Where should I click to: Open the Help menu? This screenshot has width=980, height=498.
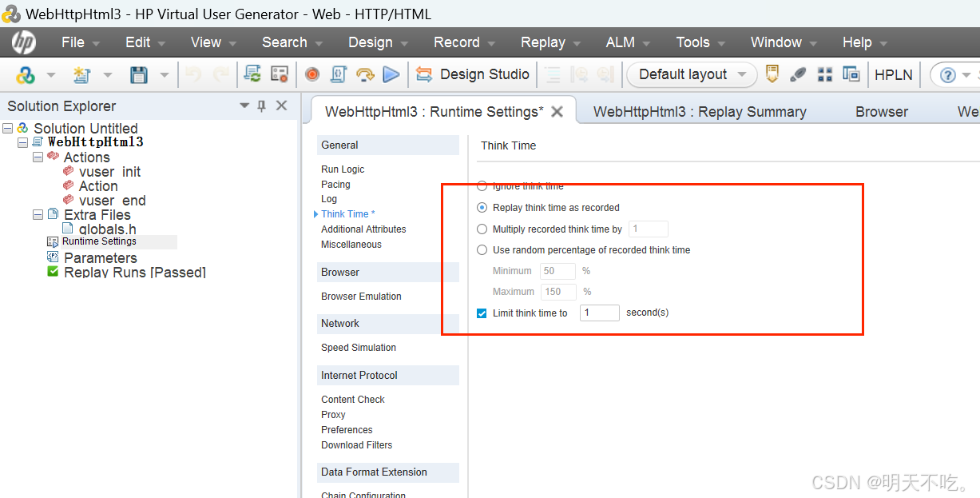[865, 42]
